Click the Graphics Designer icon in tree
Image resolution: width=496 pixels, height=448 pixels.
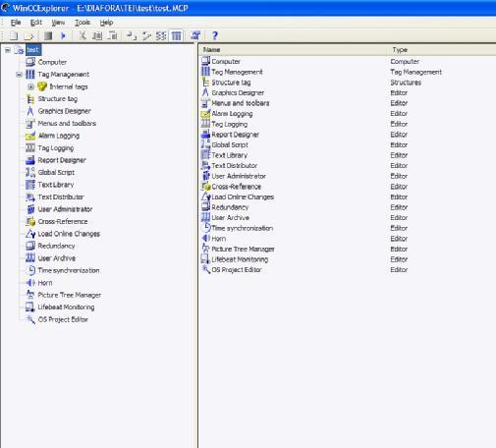30,111
